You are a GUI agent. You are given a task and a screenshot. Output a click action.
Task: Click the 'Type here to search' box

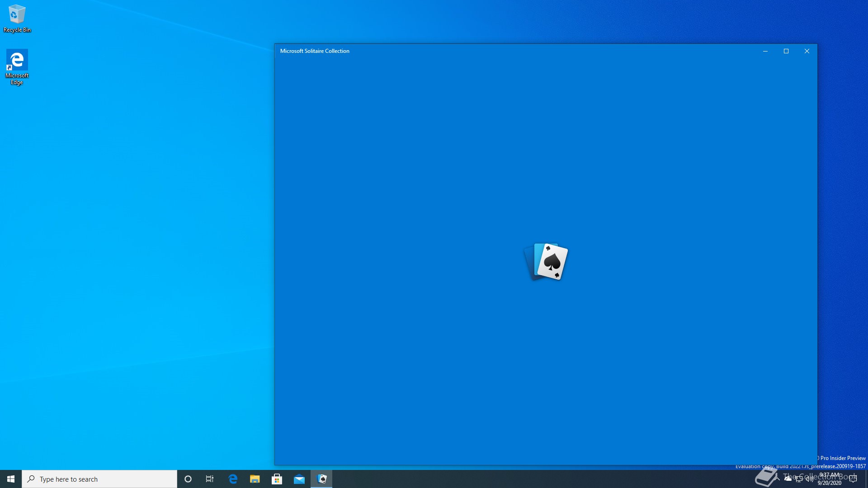pyautogui.click(x=99, y=479)
